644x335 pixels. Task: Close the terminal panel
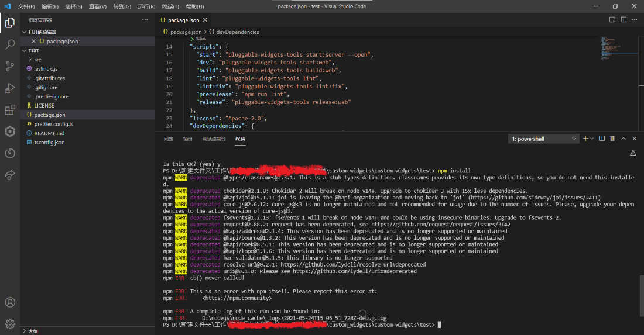634,139
